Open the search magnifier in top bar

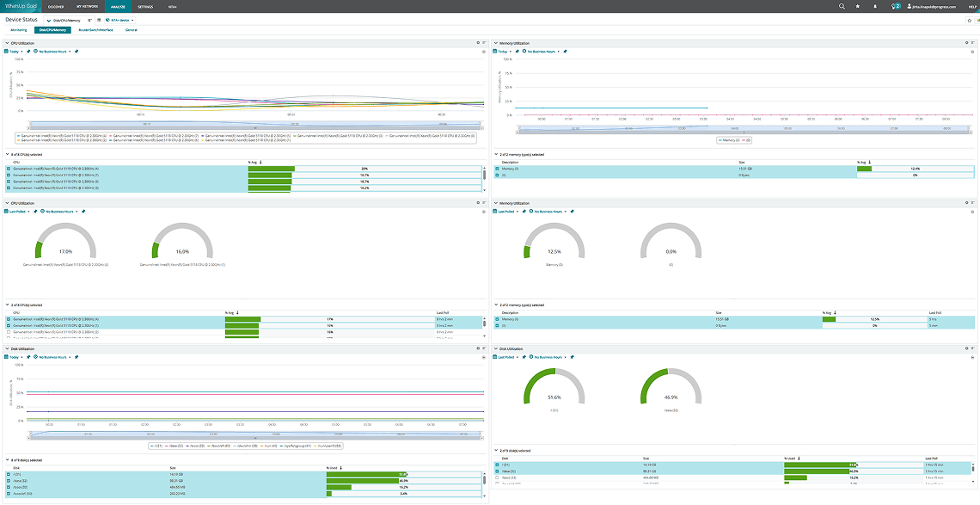coord(842,6)
